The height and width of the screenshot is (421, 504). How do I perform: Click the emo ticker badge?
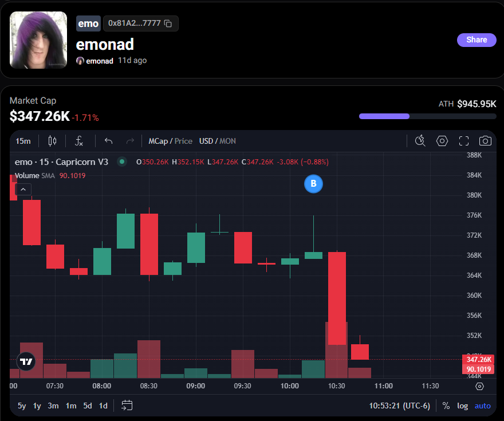pos(88,23)
